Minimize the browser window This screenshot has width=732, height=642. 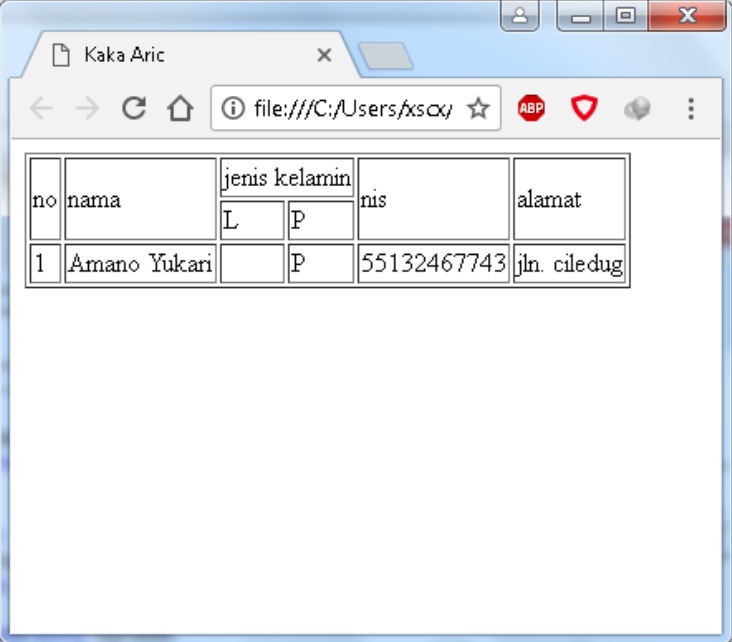tap(581, 16)
